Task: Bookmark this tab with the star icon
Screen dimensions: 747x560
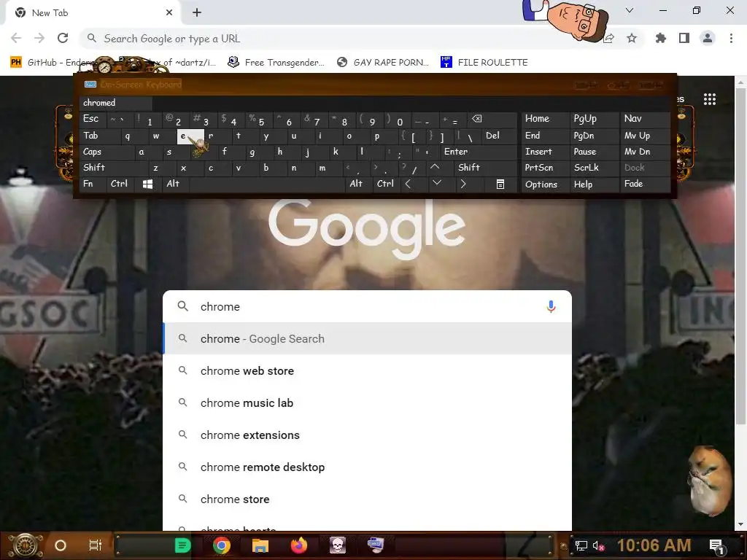Action: click(x=632, y=38)
